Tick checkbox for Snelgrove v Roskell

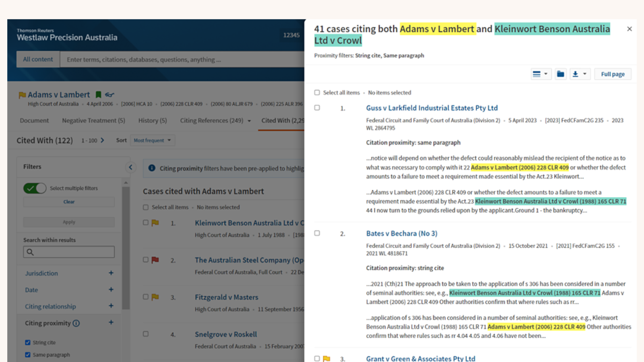click(146, 334)
